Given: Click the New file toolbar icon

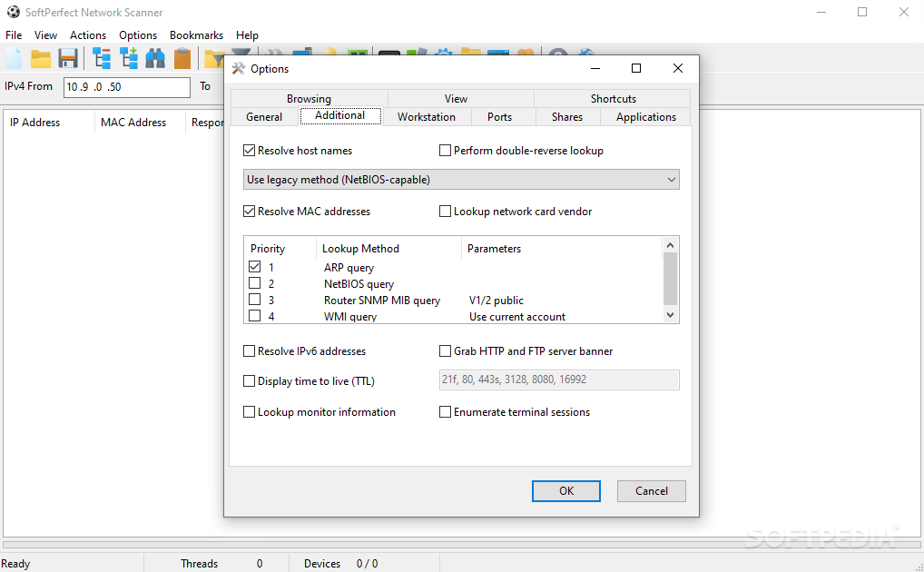Looking at the screenshot, I should point(15,59).
